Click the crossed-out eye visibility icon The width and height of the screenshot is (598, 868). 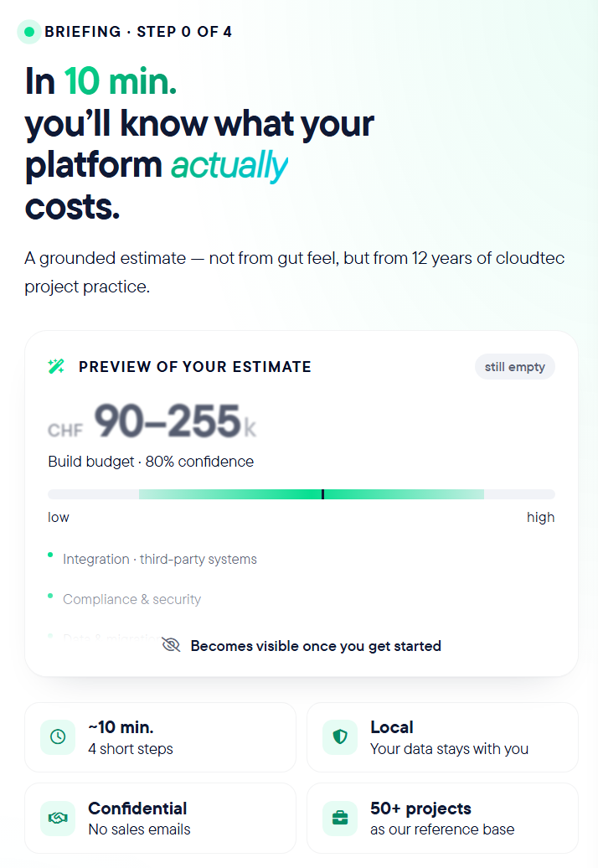[171, 645]
